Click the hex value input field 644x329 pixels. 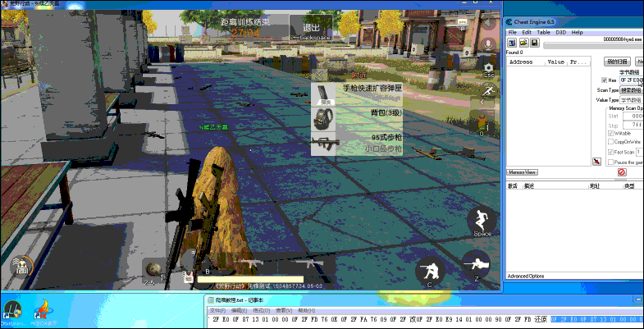[631, 80]
